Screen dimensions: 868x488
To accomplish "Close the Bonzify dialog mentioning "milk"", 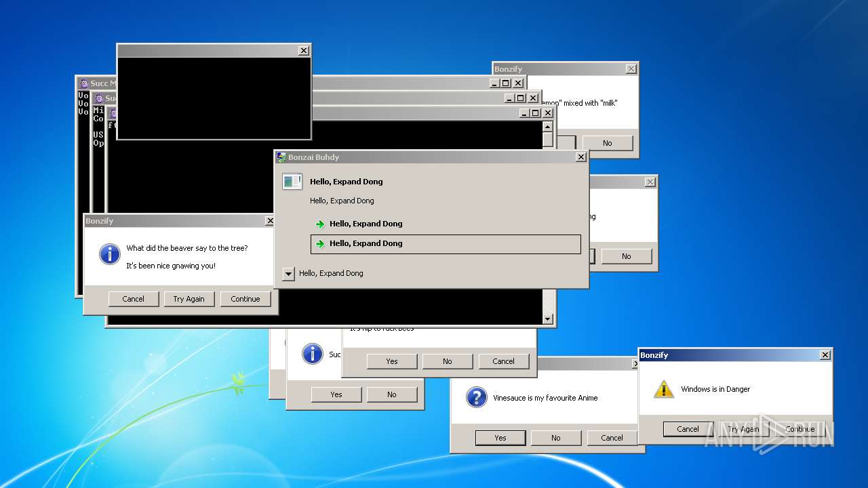I will point(631,69).
